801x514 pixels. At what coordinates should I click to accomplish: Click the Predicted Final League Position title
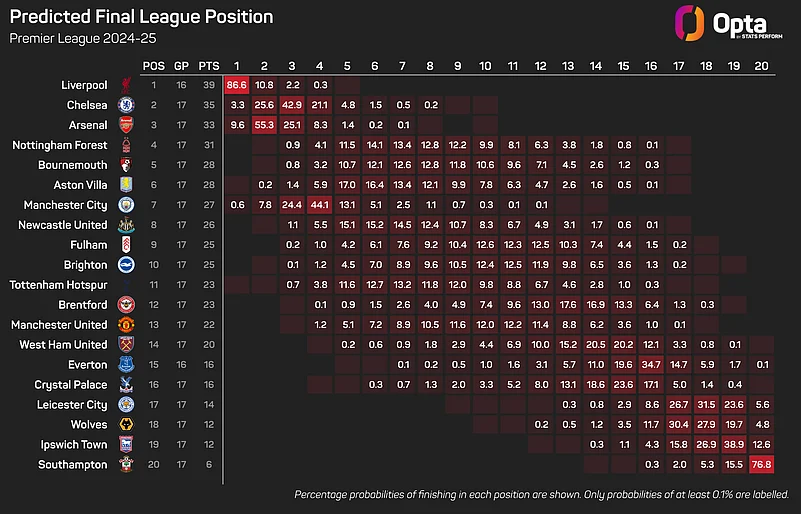tap(140, 18)
